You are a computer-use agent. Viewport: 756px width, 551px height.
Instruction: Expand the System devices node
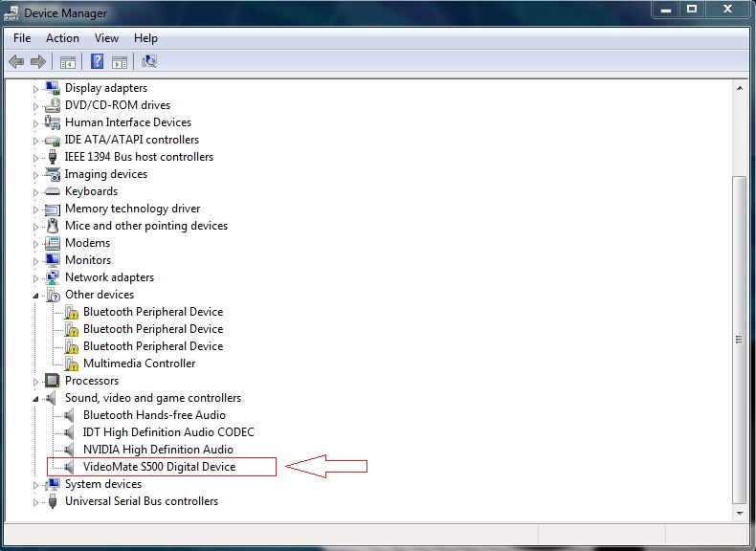35,485
